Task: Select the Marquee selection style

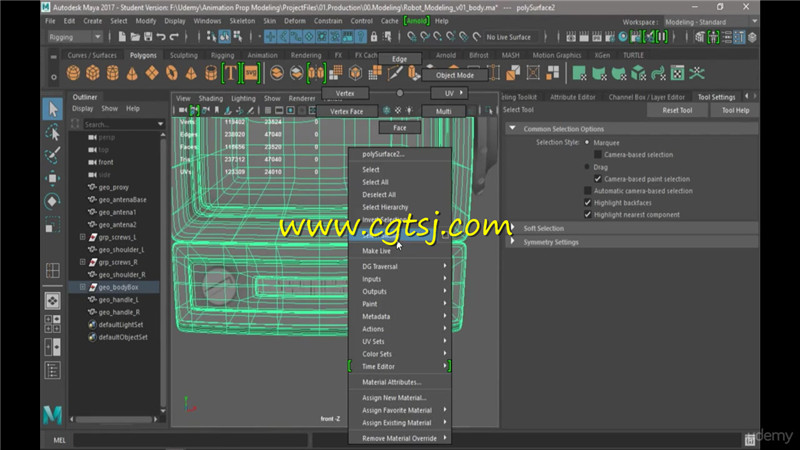Action: pos(587,142)
